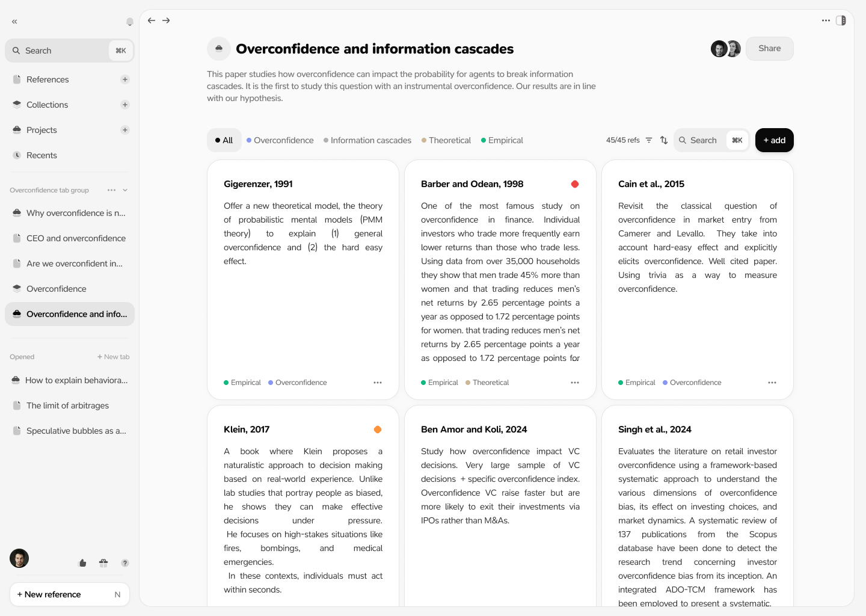This screenshot has width=866, height=616.
Task: Click the red status dot on Barber and Odean card
Action: (575, 184)
